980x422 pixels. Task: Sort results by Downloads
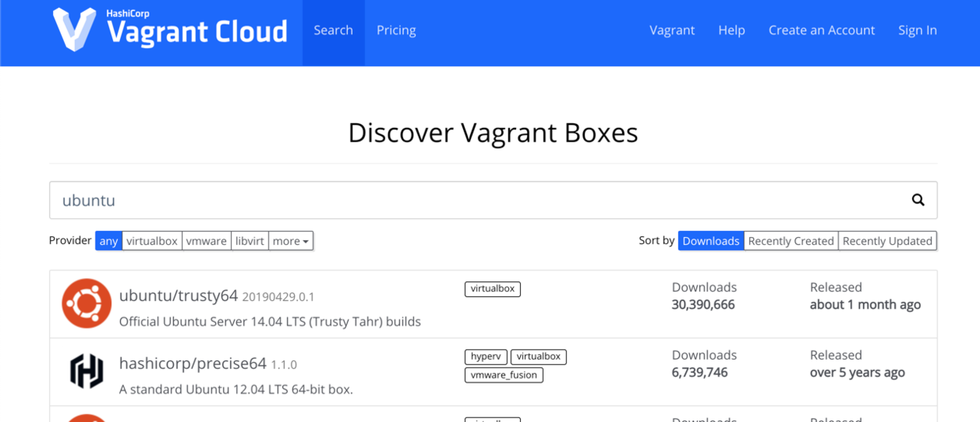tap(710, 241)
